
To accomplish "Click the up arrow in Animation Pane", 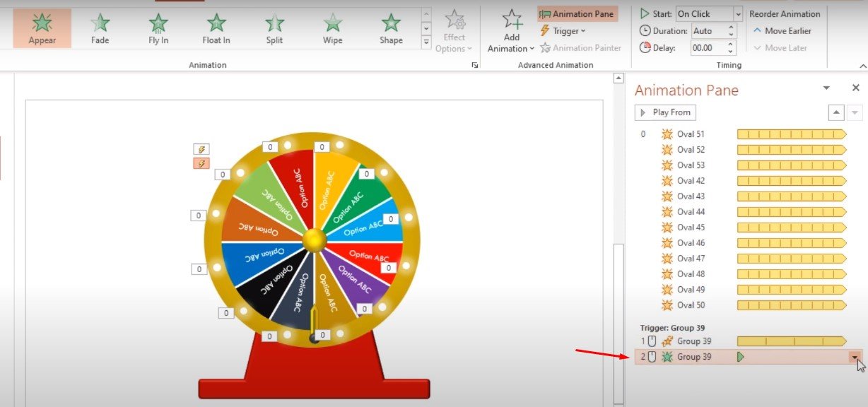I will [x=836, y=112].
